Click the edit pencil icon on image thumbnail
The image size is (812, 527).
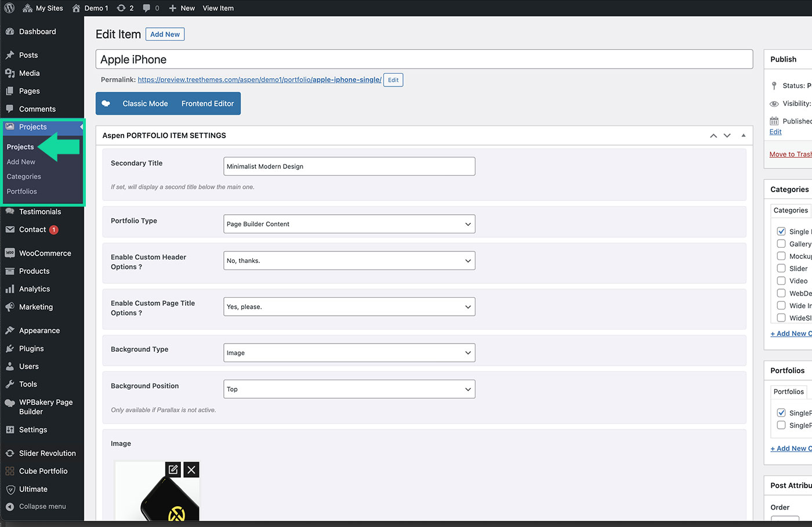pyautogui.click(x=173, y=470)
